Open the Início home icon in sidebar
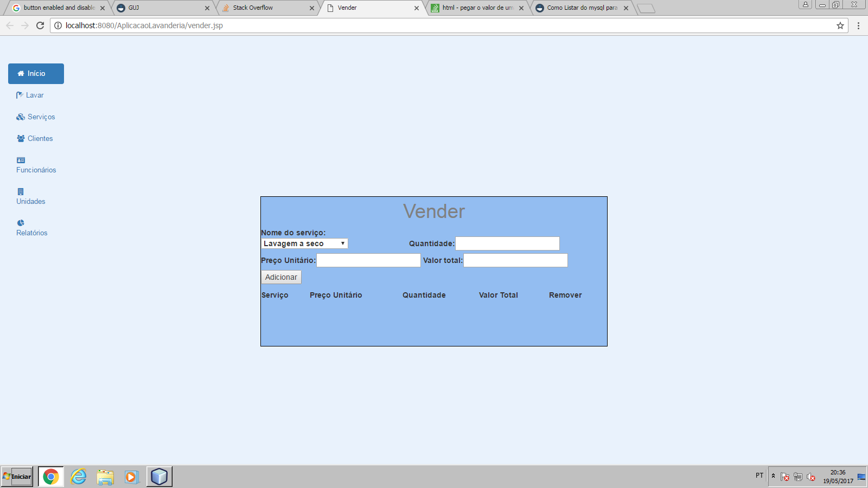Viewport: 868px width, 488px height. (21, 74)
